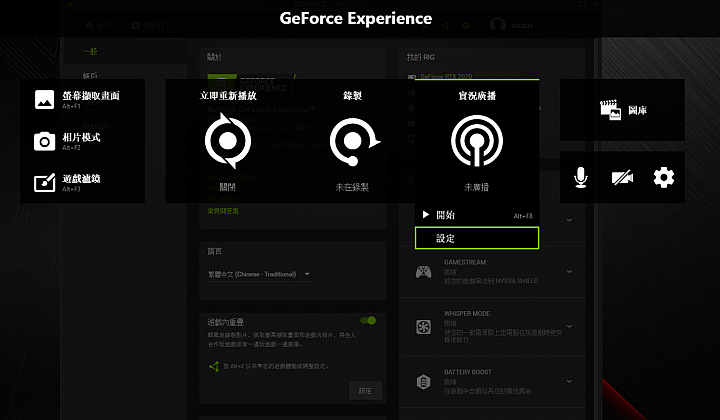This screenshot has width=720, height=420.
Task: Click 螢幕擷取畫面 label text
Action: pos(91,95)
